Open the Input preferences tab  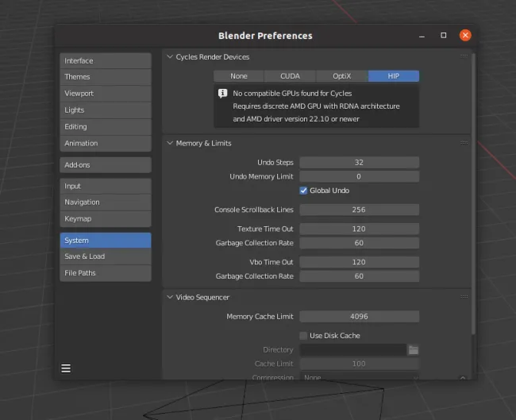tap(106, 187)
